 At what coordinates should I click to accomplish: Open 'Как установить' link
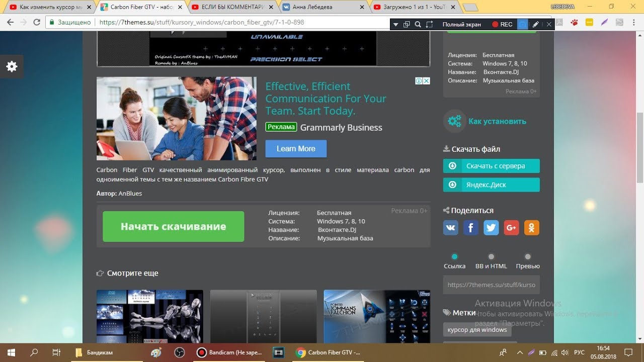coord(497,121)
